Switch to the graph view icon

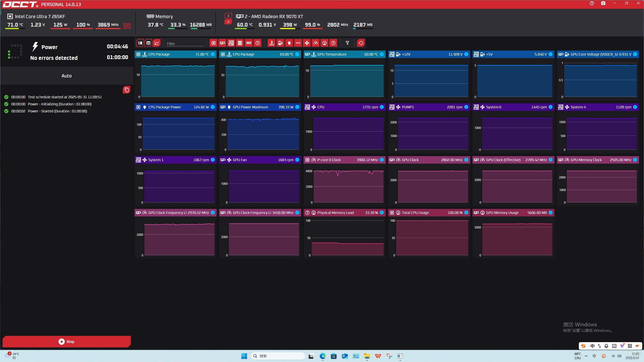157,43
